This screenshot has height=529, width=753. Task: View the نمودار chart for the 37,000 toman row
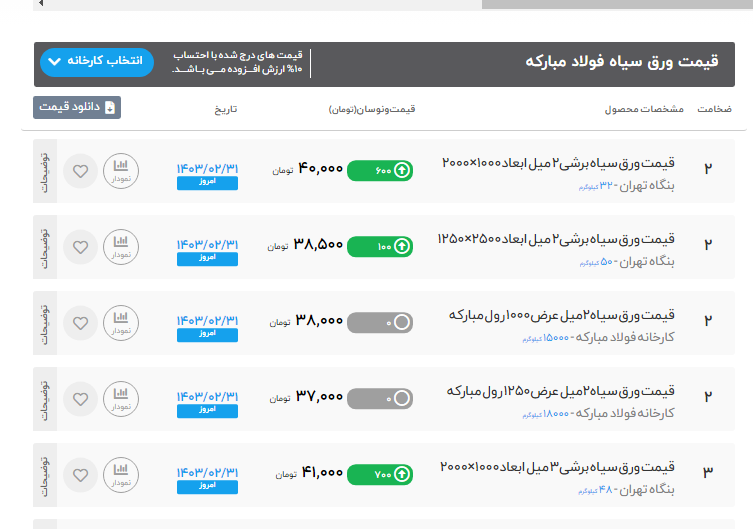[120, 398]
